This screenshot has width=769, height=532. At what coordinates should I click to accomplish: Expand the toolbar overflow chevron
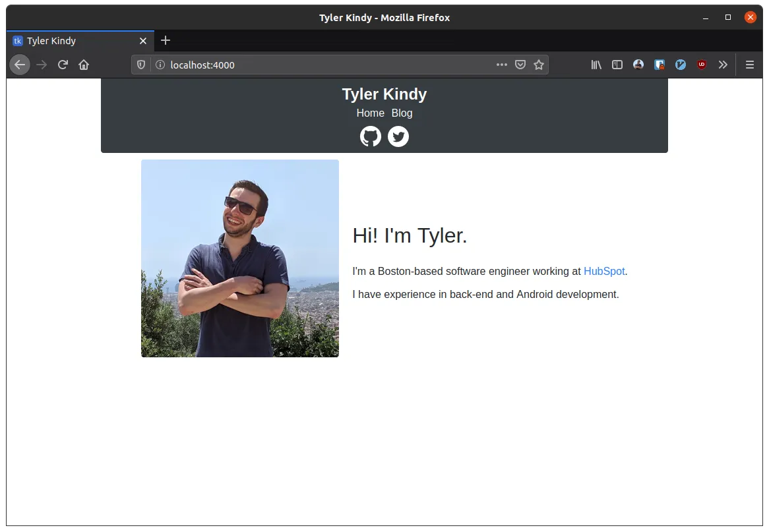[723, 65]
